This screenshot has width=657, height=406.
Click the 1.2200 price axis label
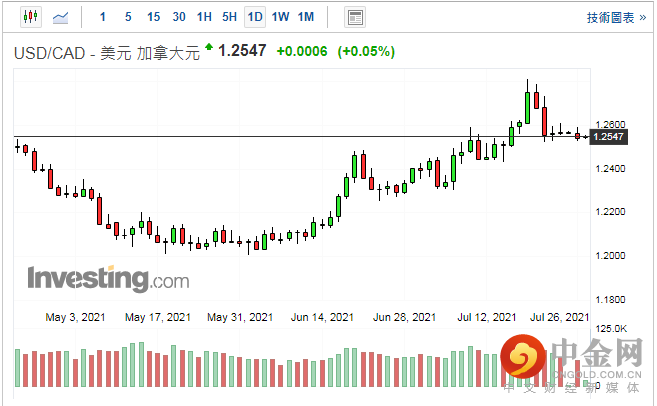click(x=610, y=212)
